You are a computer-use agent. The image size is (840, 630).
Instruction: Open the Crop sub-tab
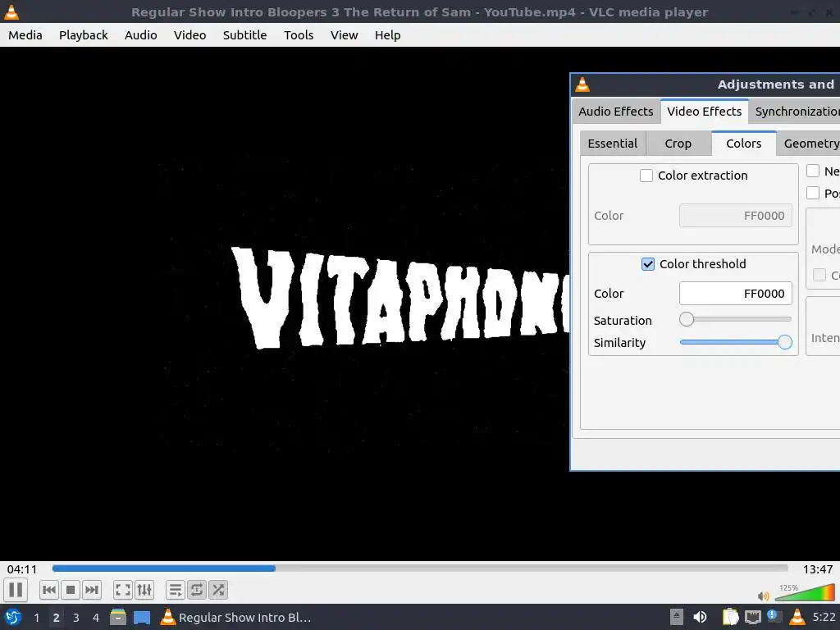[678, 144]
